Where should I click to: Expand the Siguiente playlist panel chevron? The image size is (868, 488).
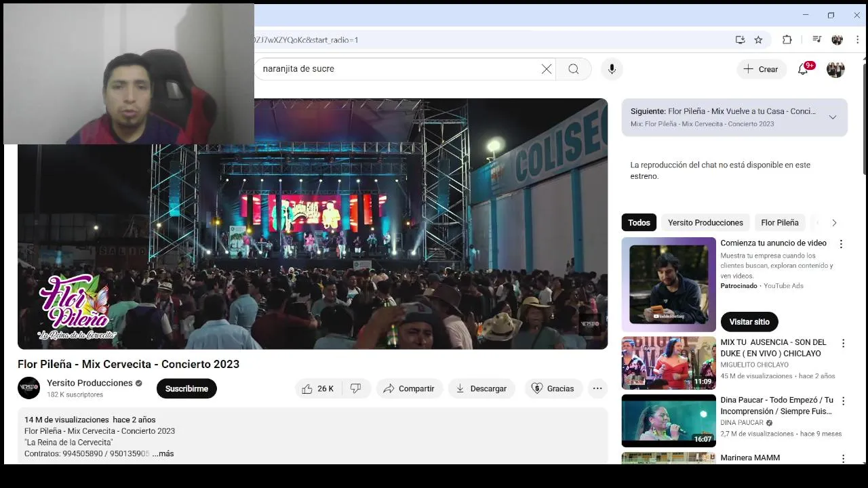pyautogui.click(x=833, y=117)
